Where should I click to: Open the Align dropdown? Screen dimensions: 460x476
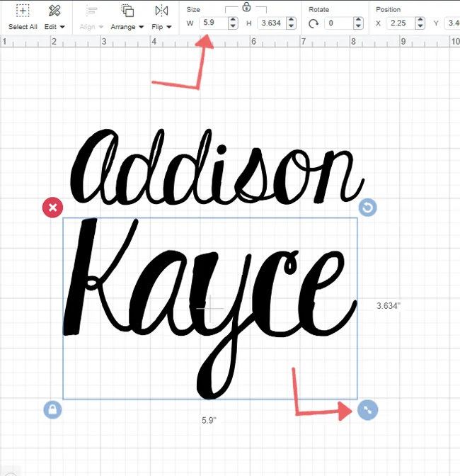[x=91, y=27]
